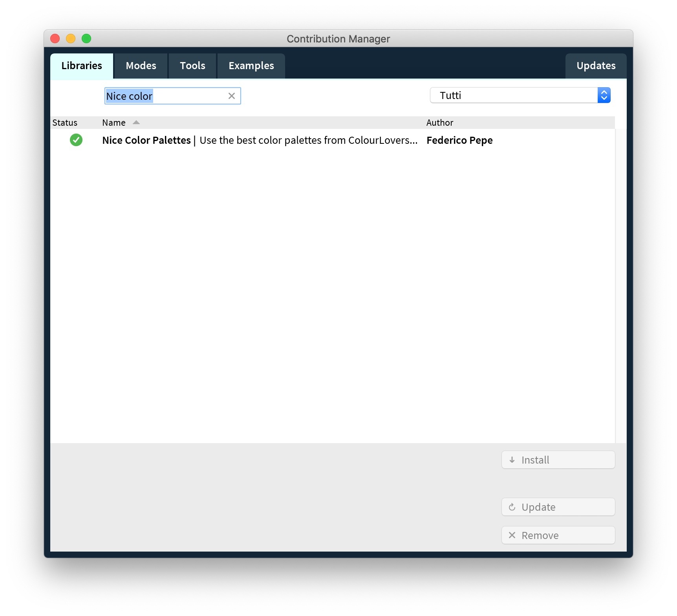This screenshot has height=616, width=677.
Task: Click the refresh icon on Update button
Action: coord(512,507)
